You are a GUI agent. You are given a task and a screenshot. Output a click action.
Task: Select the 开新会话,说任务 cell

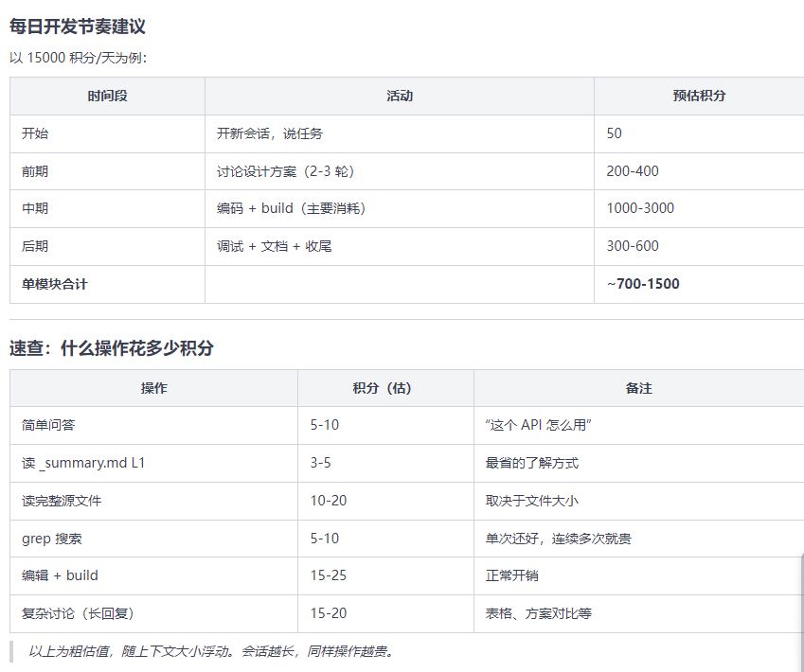pos(270,133)
